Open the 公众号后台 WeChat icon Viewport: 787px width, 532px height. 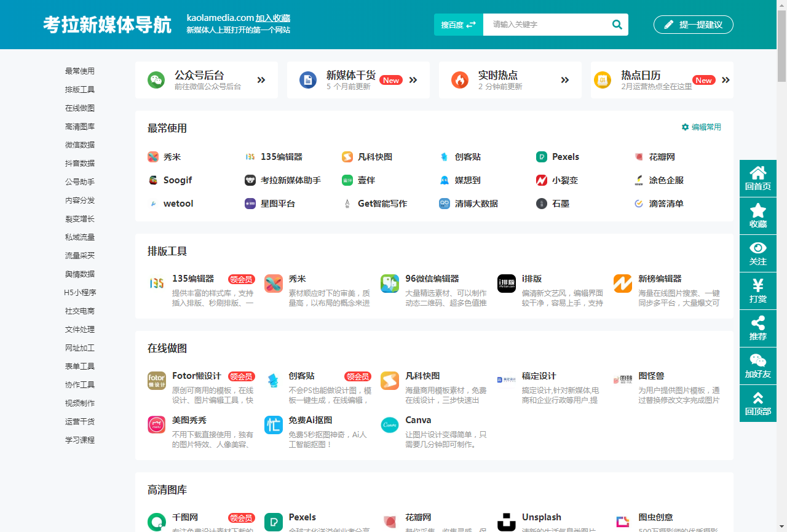[x=156, y=80]
